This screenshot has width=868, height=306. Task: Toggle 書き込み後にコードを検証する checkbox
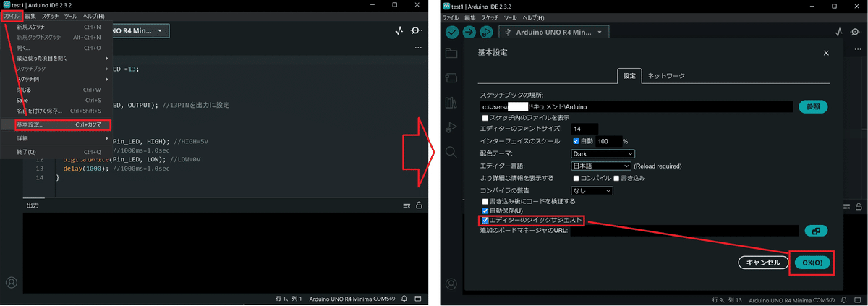pos(485,201)
